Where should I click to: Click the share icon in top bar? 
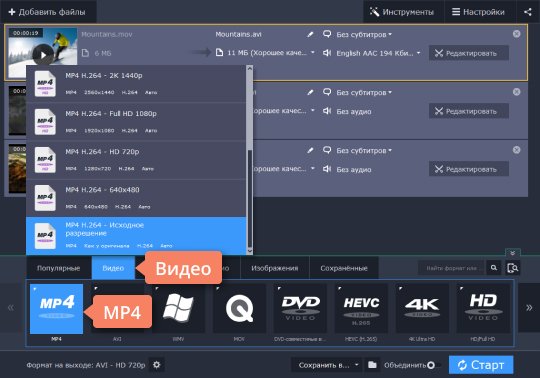(528, 12)
